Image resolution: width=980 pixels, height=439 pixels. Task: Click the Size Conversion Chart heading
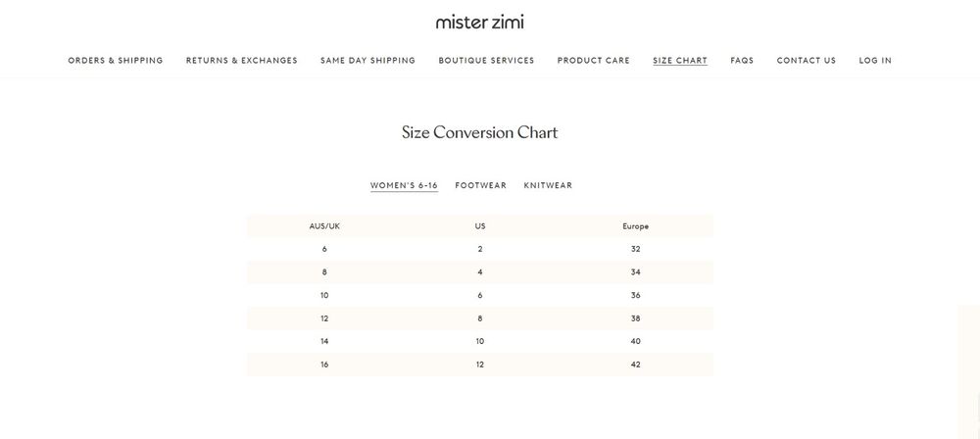click(479, 132)
